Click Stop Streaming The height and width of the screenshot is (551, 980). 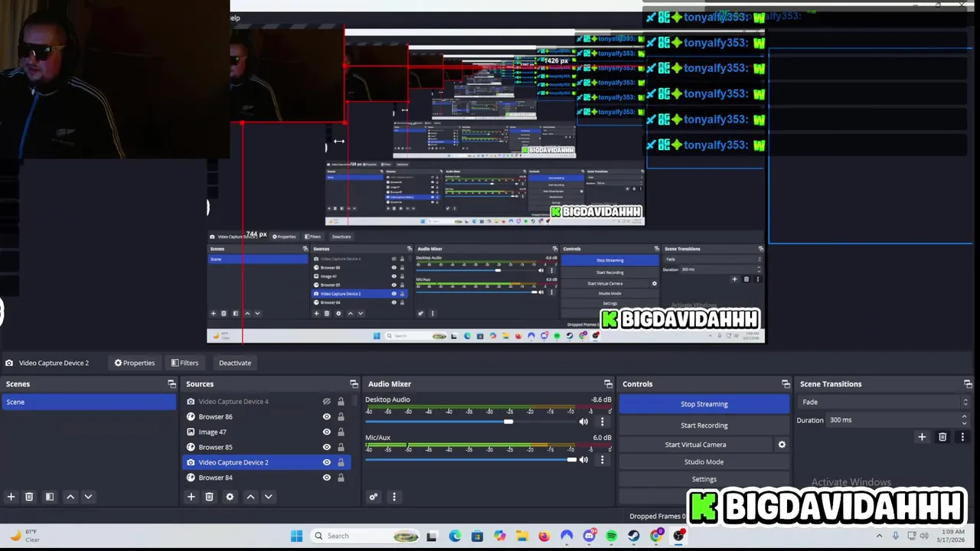pyautogui.click(x=704, y=404)
